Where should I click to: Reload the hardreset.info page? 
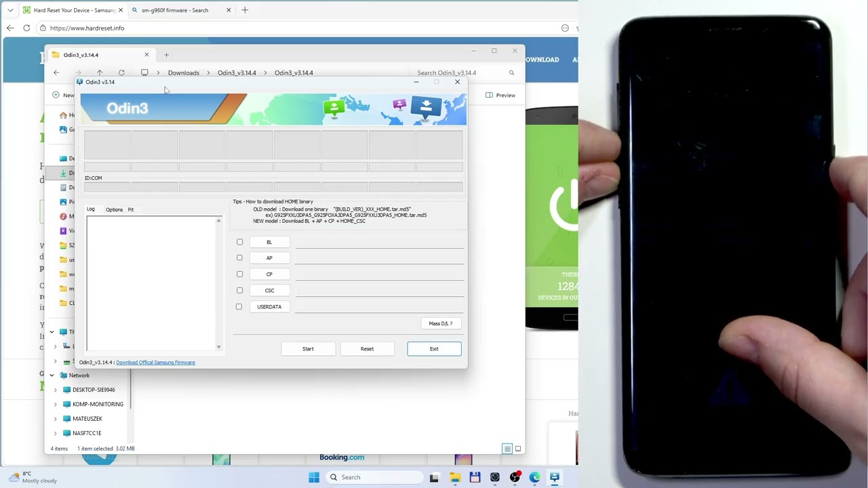pos(26,28)
